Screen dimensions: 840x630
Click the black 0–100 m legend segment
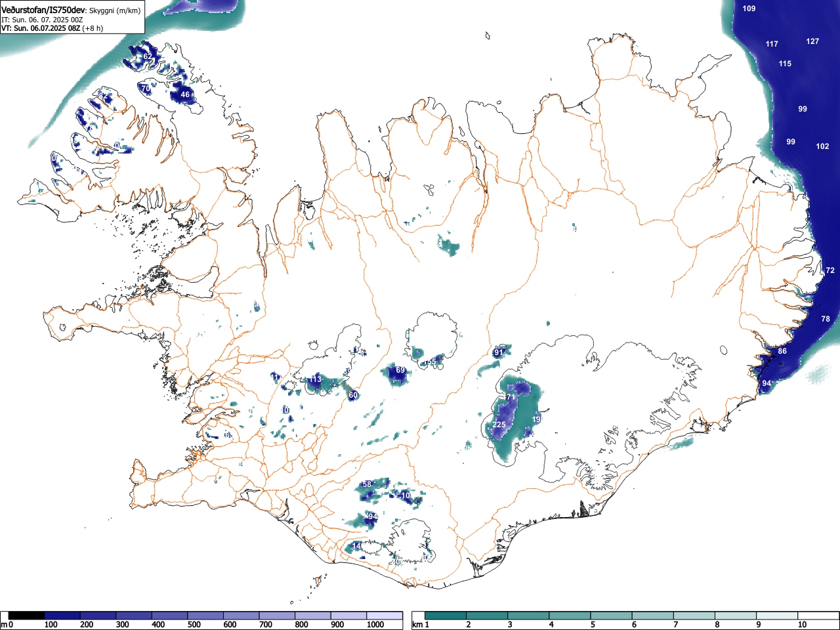(x=27, y=616)
